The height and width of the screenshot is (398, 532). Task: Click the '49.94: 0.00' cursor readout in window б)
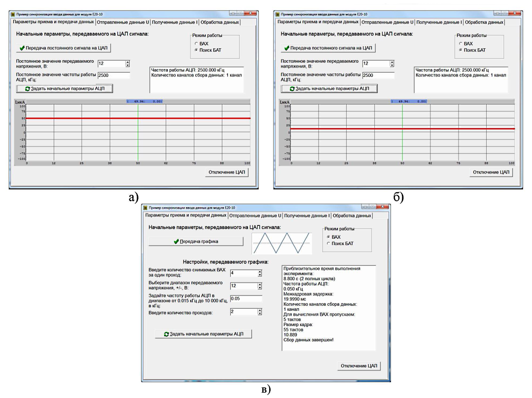point(409,102)
